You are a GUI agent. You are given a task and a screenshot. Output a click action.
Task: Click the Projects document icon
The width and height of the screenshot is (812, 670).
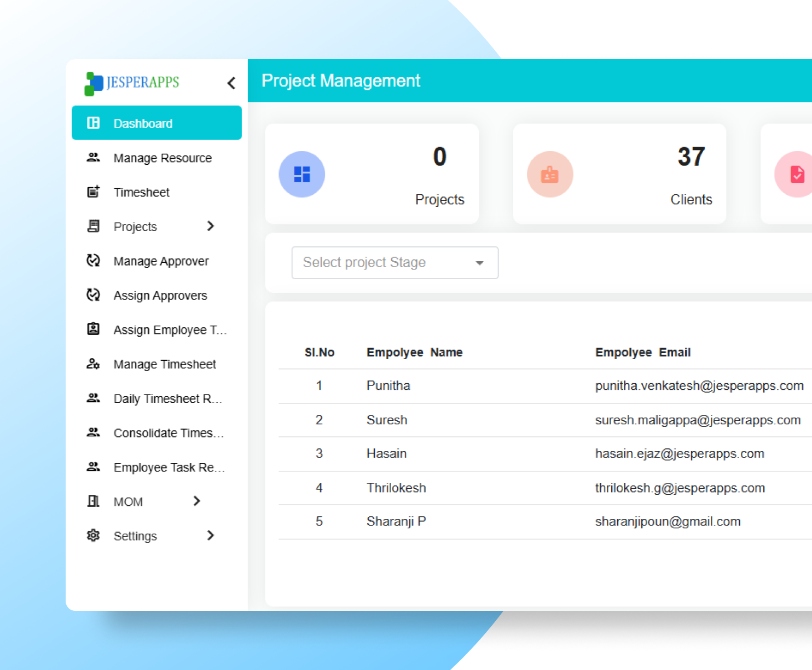pos(94,226)
